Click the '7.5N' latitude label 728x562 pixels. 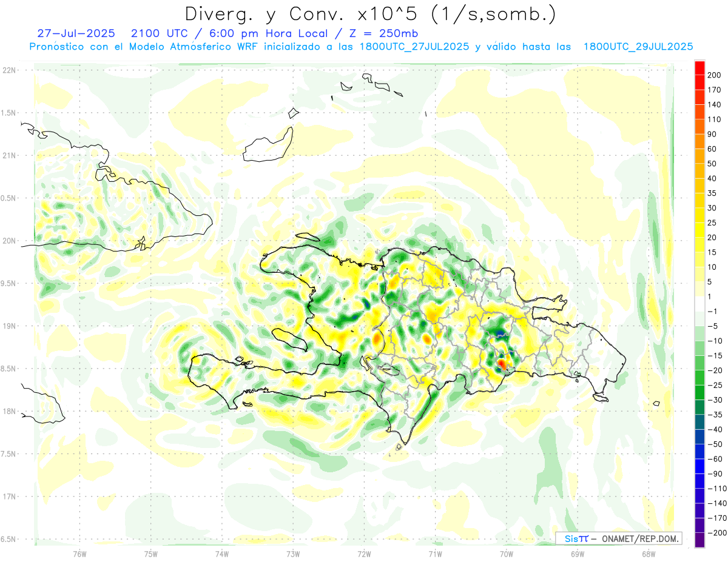click(8, 454)
